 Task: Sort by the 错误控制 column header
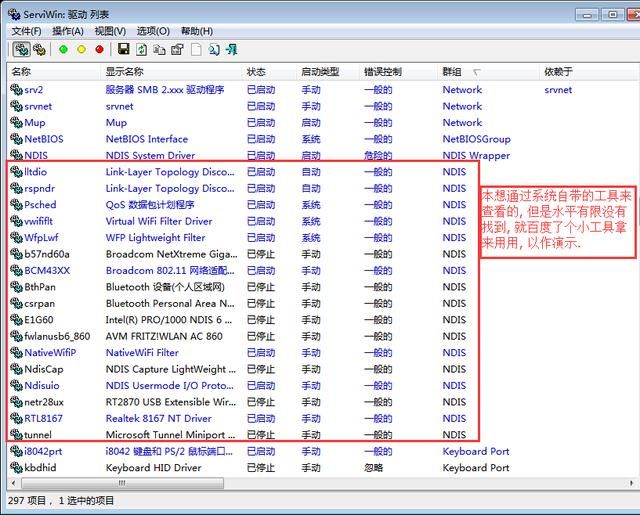pos(398,72)
